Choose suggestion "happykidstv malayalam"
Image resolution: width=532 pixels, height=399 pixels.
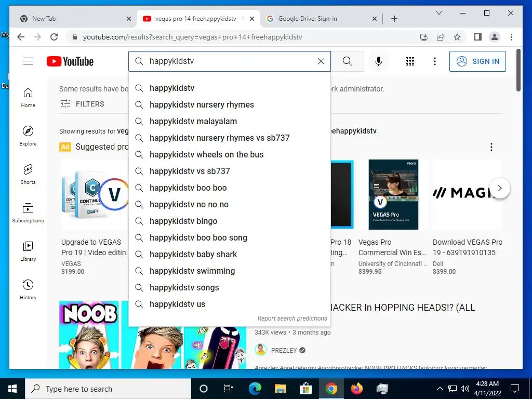(230, 121)
